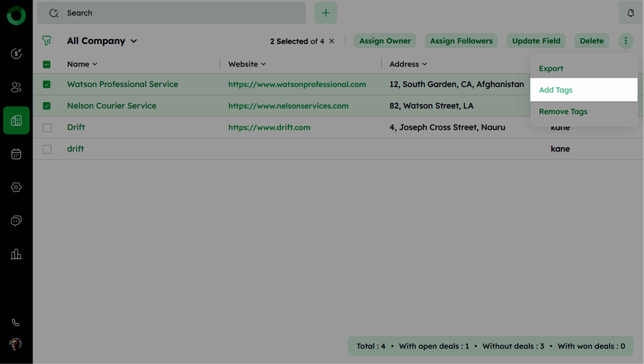Toggle the select-all header checkbox
Screen dimensions: 644x364
pos(47,64)
